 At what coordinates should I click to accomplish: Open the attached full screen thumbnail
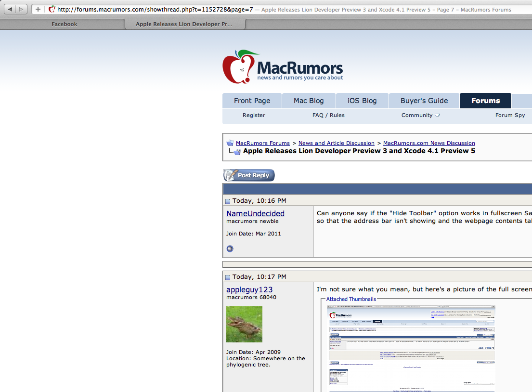point(411,349)
